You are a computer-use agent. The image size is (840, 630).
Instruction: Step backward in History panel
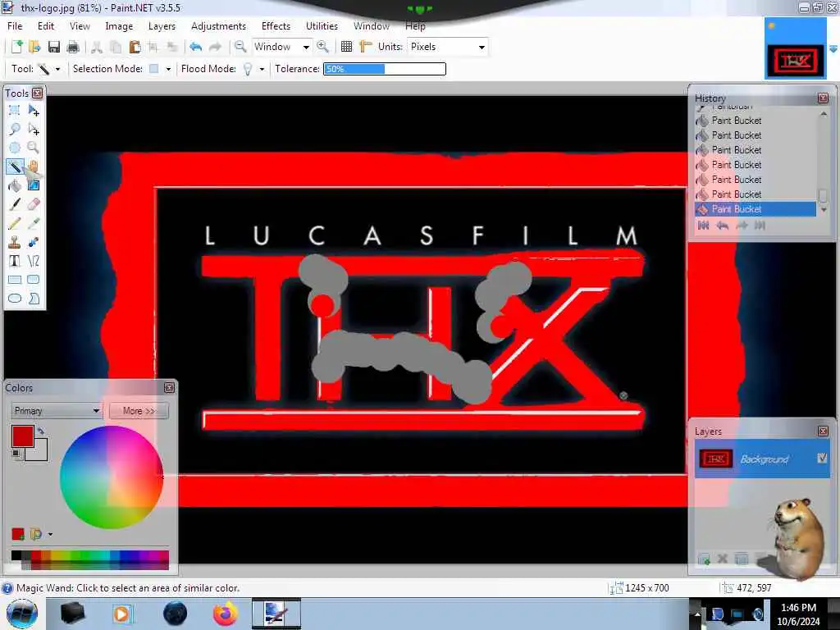[722, 226]
